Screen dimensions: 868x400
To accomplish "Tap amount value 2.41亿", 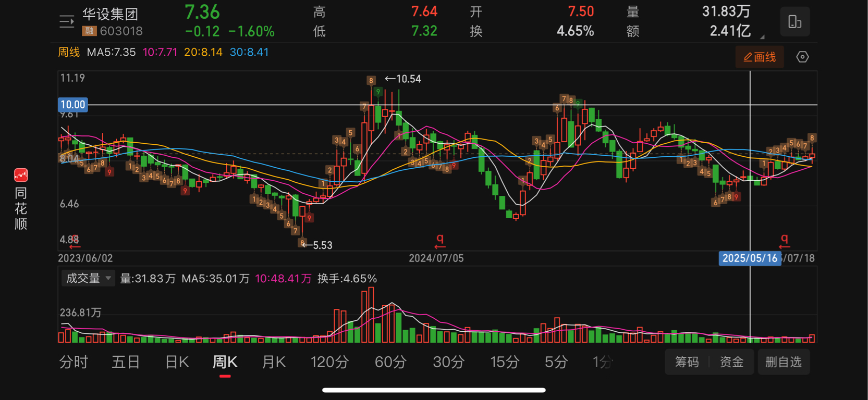I will pos(730,31).
